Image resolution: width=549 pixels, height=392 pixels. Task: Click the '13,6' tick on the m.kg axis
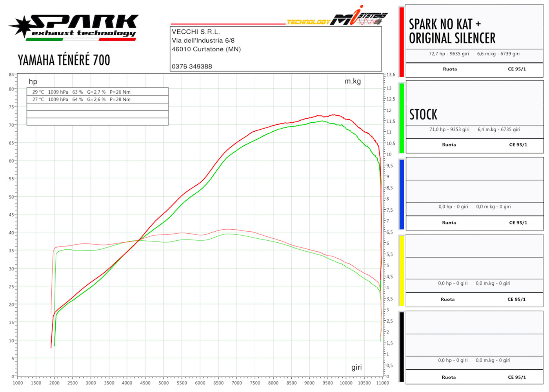pos(391,75)
